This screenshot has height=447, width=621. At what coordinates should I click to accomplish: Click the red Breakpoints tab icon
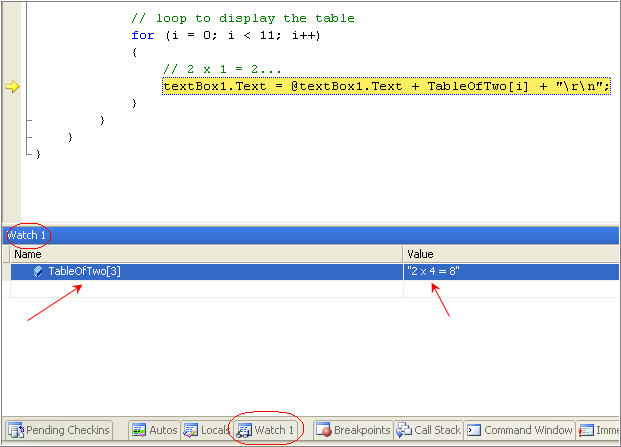(324, 430)
